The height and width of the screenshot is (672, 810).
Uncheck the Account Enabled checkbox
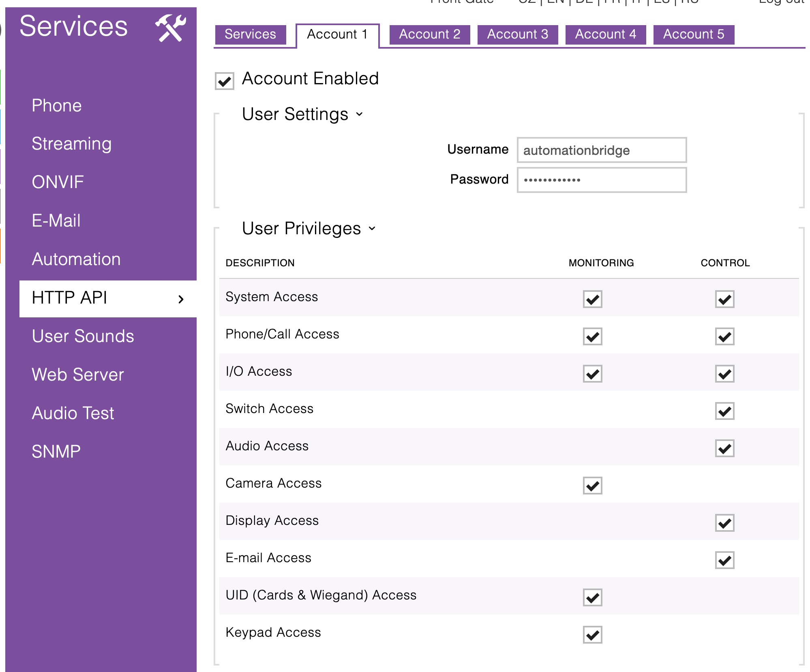click(x=224, y=81)
